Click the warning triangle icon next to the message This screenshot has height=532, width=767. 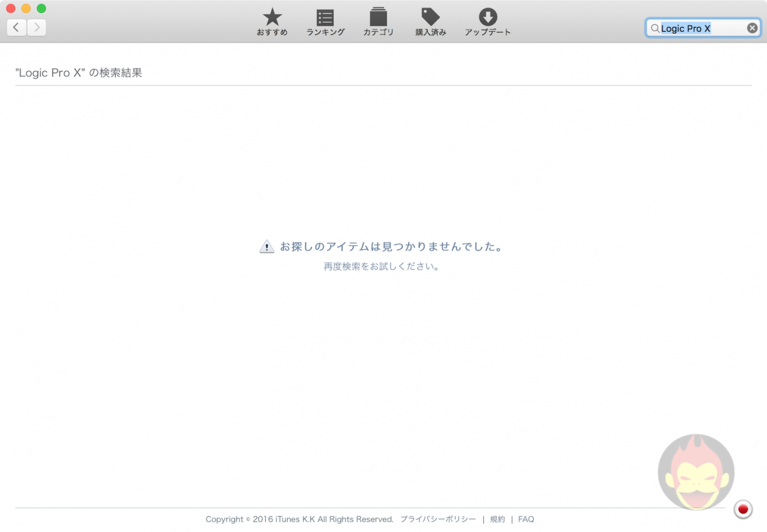267,245
